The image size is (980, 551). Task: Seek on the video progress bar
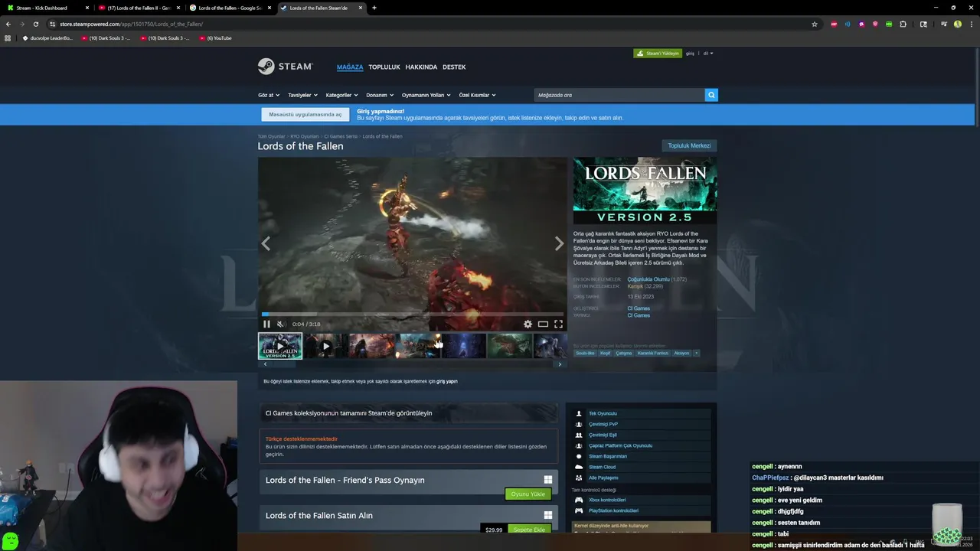(x=413, y=314)
